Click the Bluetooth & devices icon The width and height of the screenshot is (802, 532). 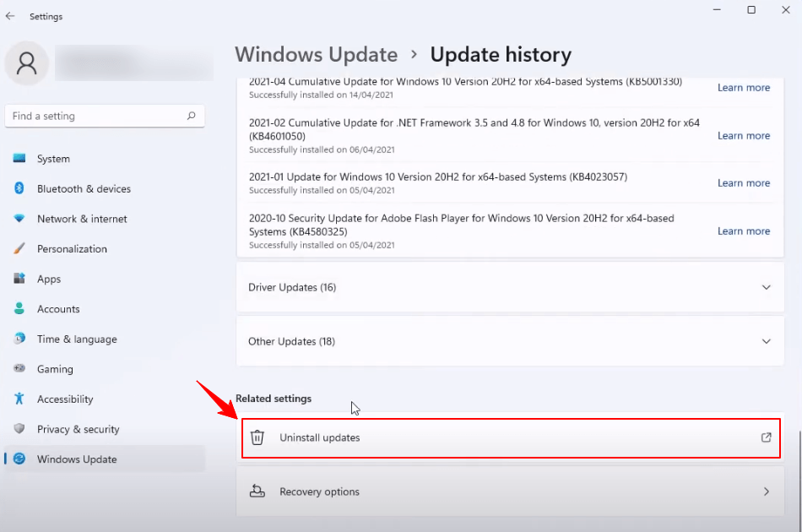click(19, 188)
